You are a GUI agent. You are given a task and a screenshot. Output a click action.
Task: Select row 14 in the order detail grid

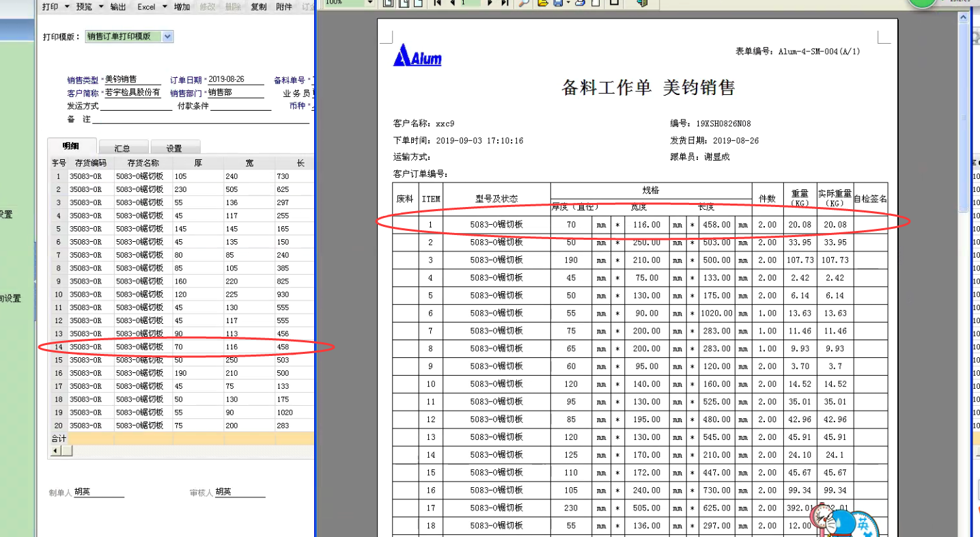point(182,347)
